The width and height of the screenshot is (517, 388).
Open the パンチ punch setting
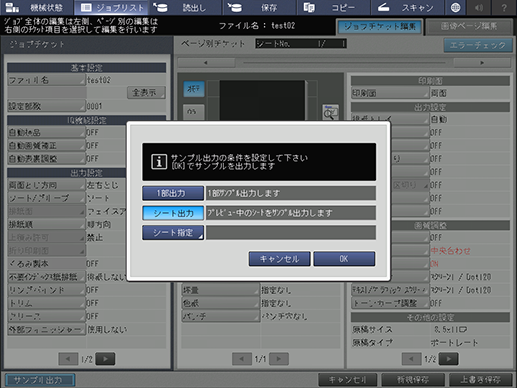click(x=221, y=316)
